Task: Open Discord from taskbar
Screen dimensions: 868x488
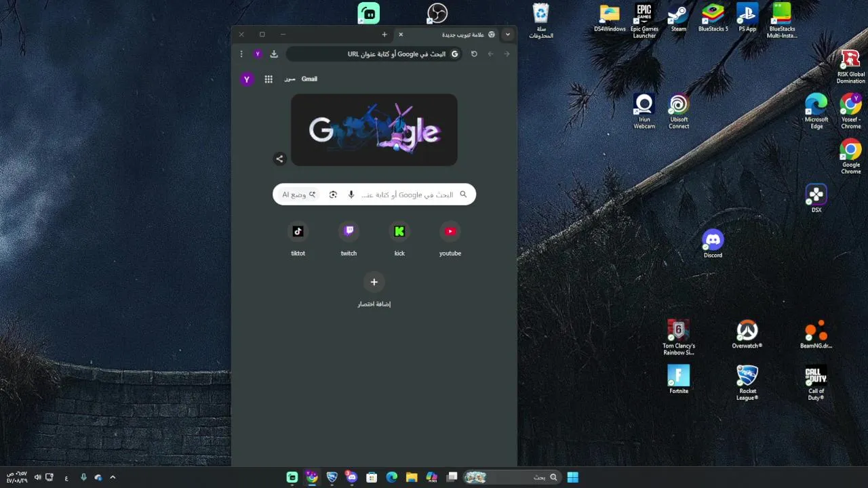Action: pos(351,477)
